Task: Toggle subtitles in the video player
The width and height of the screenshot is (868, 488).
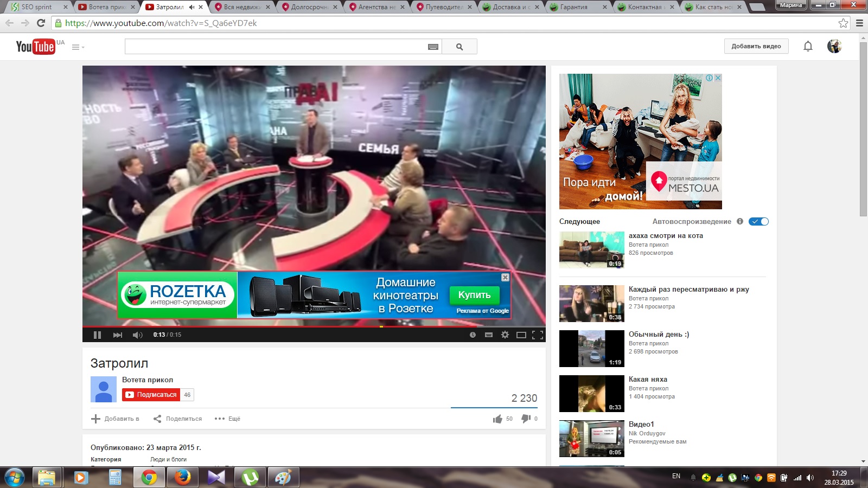Action: pos(489,335)
